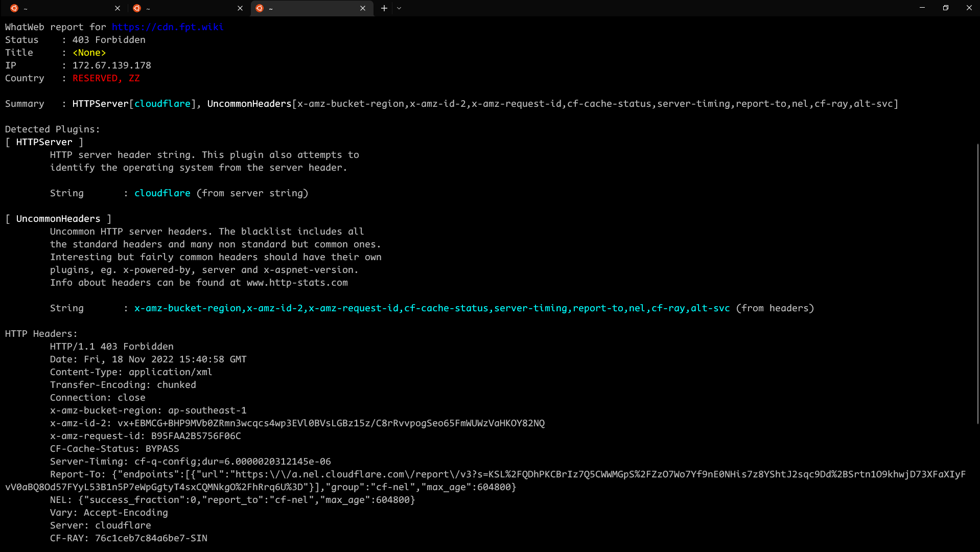Click the vertical scrollbar thumb

977,284
